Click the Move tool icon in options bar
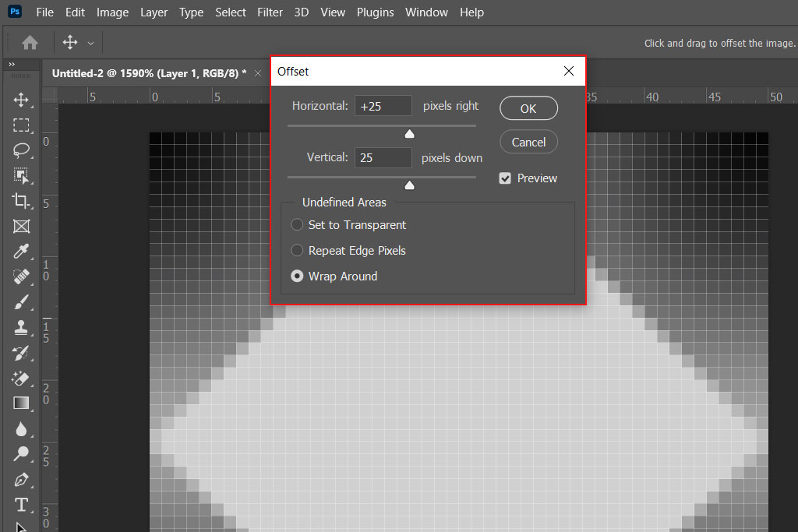The height and width of the screenshot is (532, 798). coord(70,42)
